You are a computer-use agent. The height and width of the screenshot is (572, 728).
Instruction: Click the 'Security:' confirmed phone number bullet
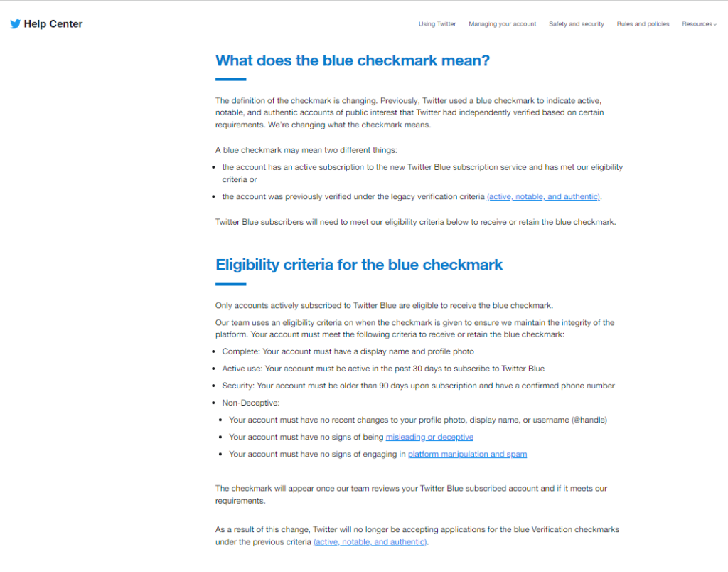(x=418, y=386)
